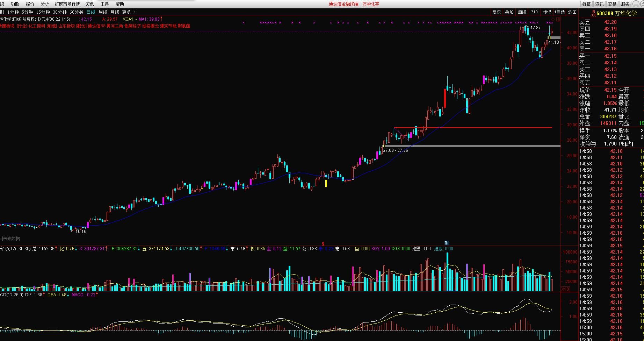Switch to the 30分钟 chart period
The image size is (644, 341).
pyautogui.click(x=60, y=12)
